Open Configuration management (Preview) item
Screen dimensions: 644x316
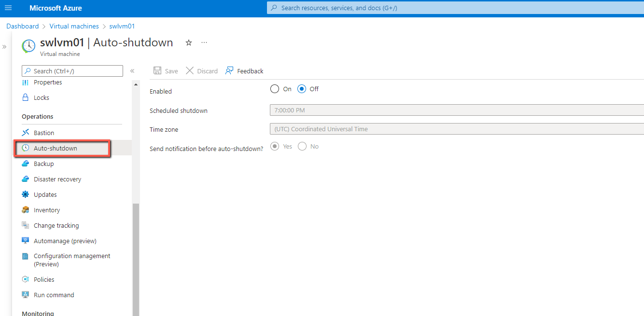[x=72, y=260]
